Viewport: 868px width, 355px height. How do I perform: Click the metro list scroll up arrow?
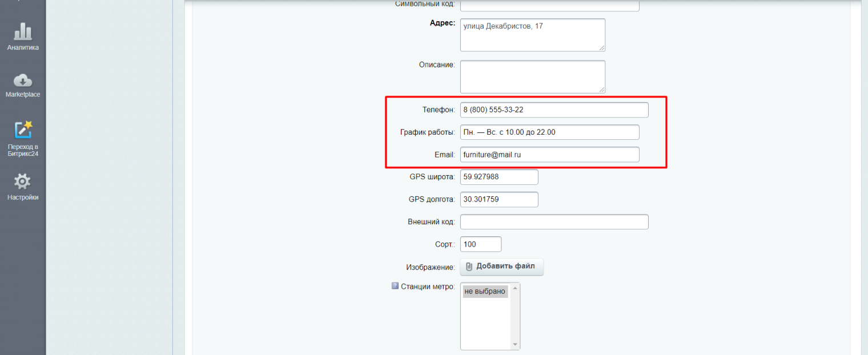point(515,288)
